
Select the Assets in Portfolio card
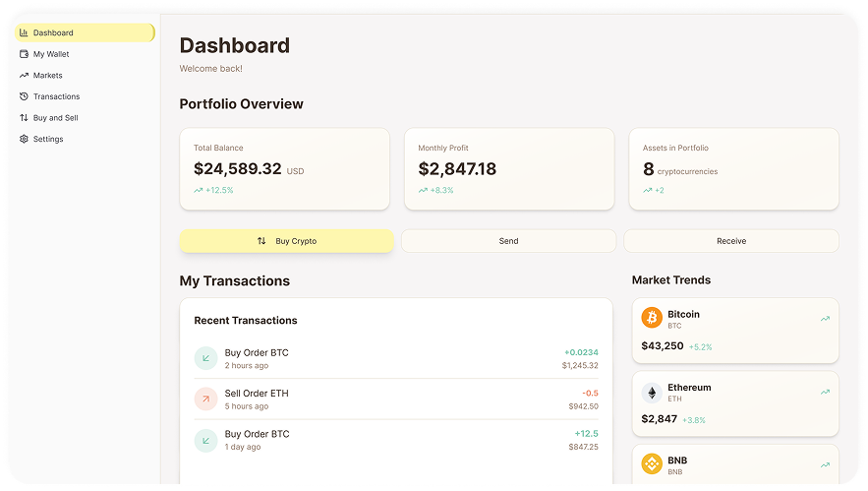pyautogui.click(x=732, y=168)
